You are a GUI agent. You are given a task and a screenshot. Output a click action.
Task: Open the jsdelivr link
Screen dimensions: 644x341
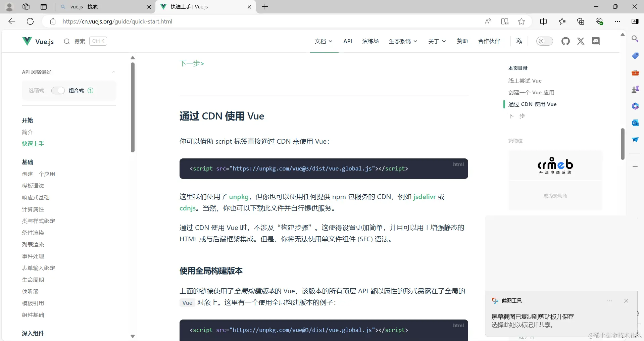[425, 197]
